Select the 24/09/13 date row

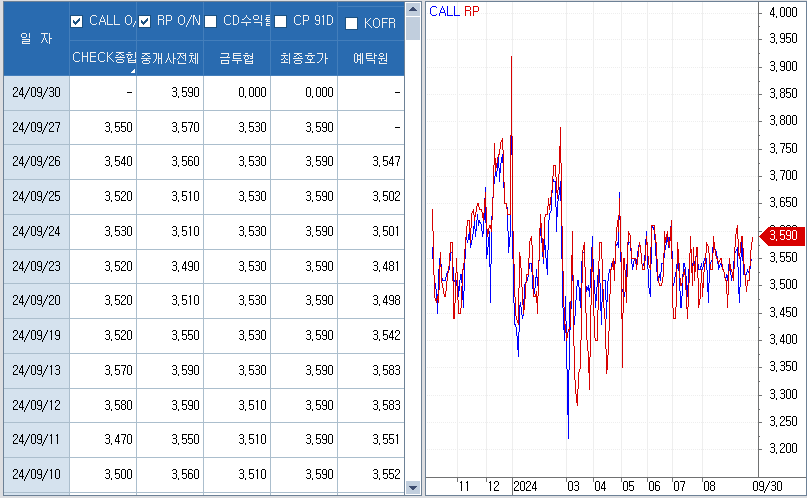point(37,370)
